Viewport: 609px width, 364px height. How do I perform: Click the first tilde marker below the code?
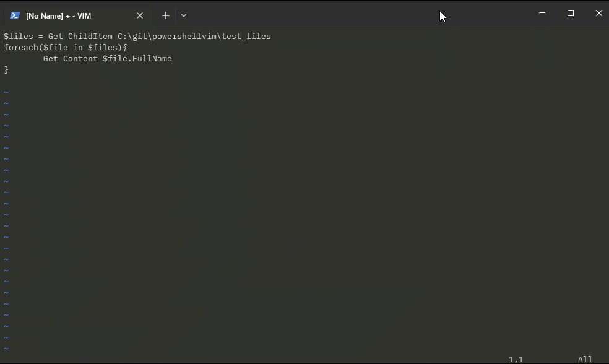(x=6, y=92)
